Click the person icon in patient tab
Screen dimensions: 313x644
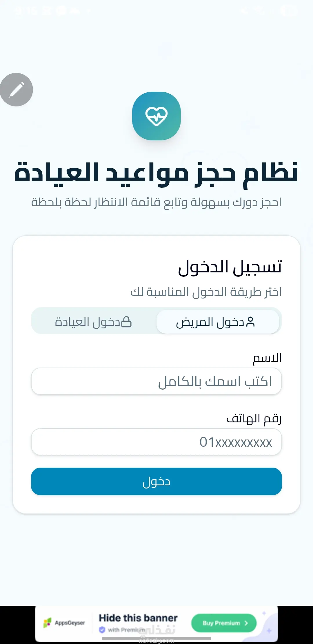(250, 322)
